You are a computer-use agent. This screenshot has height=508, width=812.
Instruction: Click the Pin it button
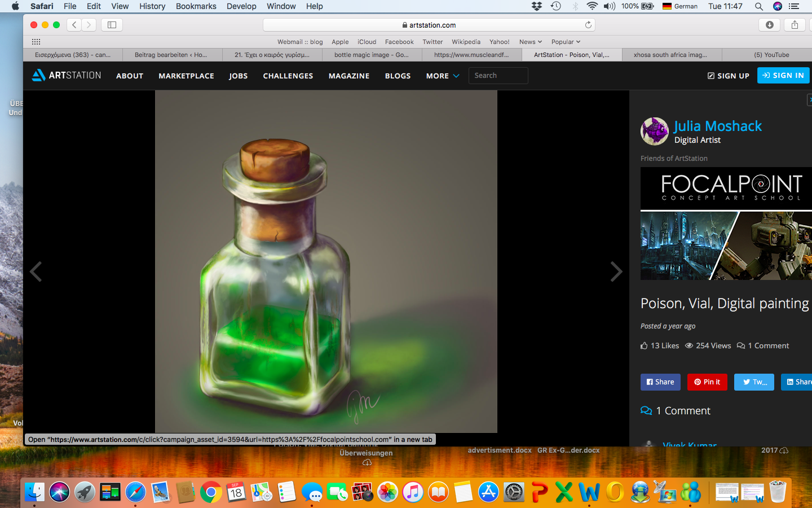pos(707,382)
